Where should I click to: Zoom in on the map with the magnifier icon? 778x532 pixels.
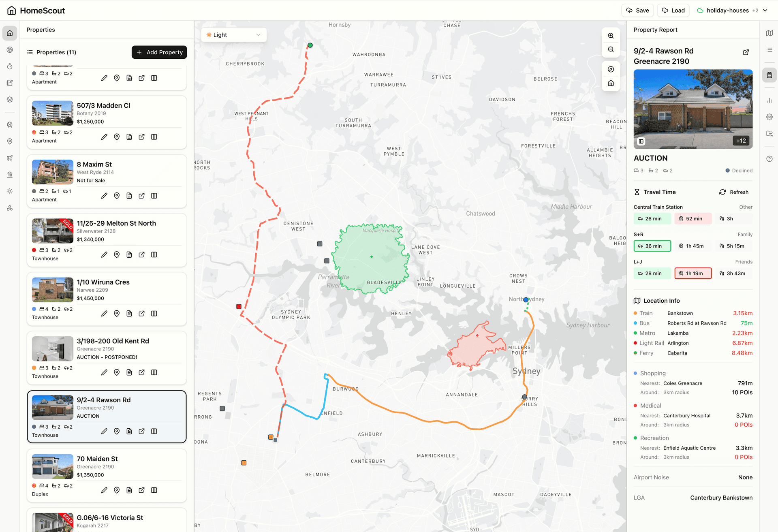click(x=611, y=36)
